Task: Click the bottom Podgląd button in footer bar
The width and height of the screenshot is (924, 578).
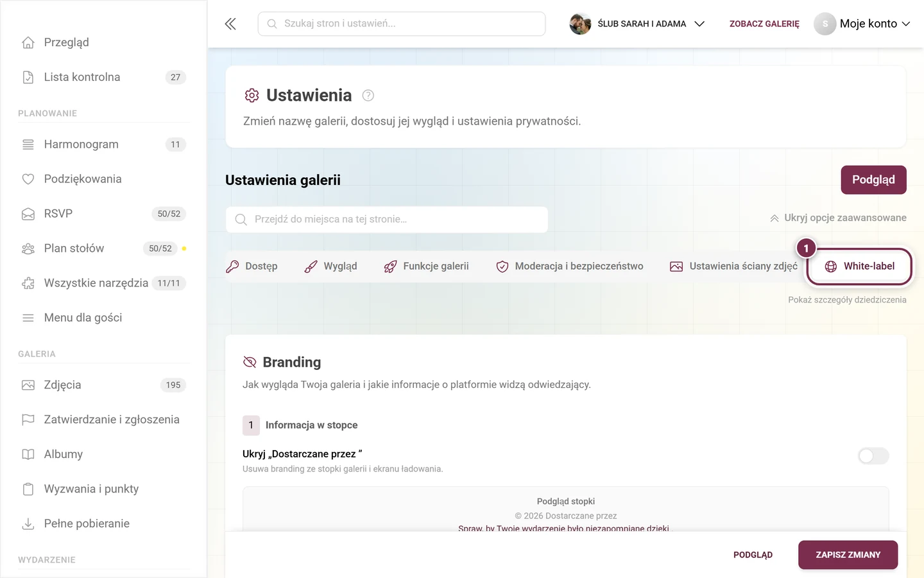Action: tap(753, 555)
